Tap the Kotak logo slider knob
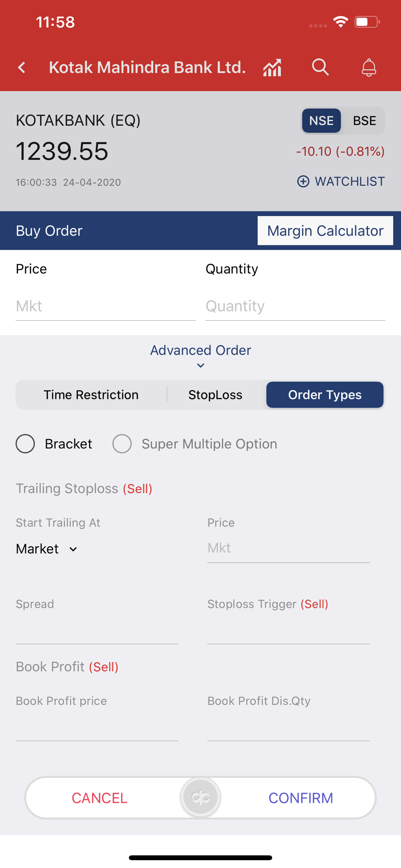 pyautogui.click(x=200, y=797)
